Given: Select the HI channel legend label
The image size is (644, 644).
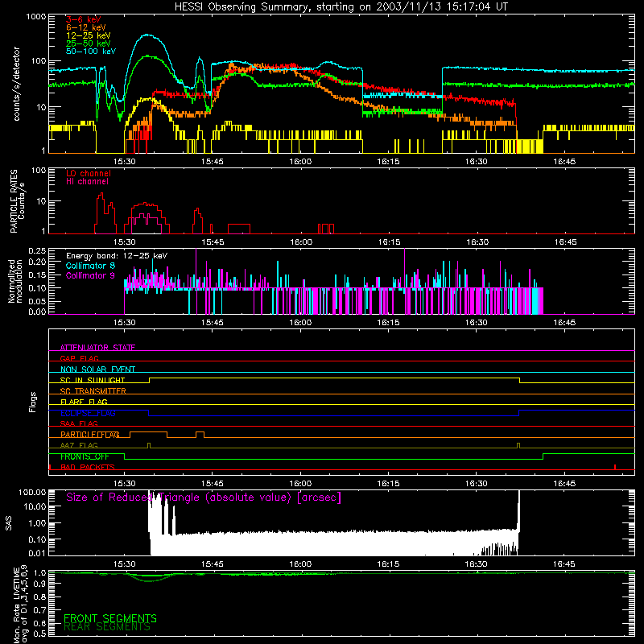Looking at the screenshot, I should tap(87, 182).
